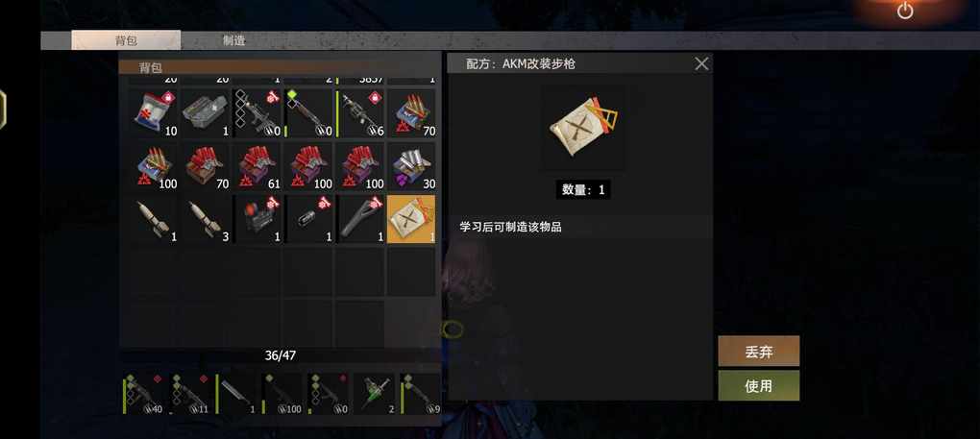Viewport: 980px width, 439px height.
Task: Switch to the 背包 tab
Action: click(x=126, y=40)
